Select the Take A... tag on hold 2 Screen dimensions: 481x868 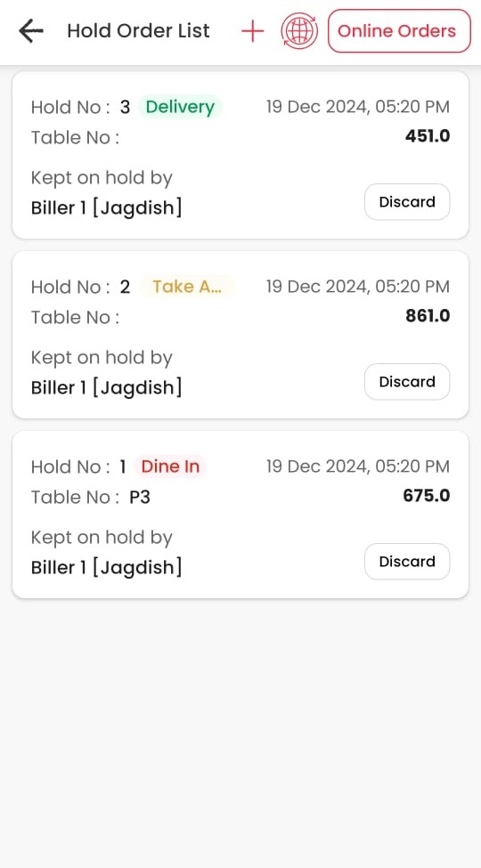[187, 287]
